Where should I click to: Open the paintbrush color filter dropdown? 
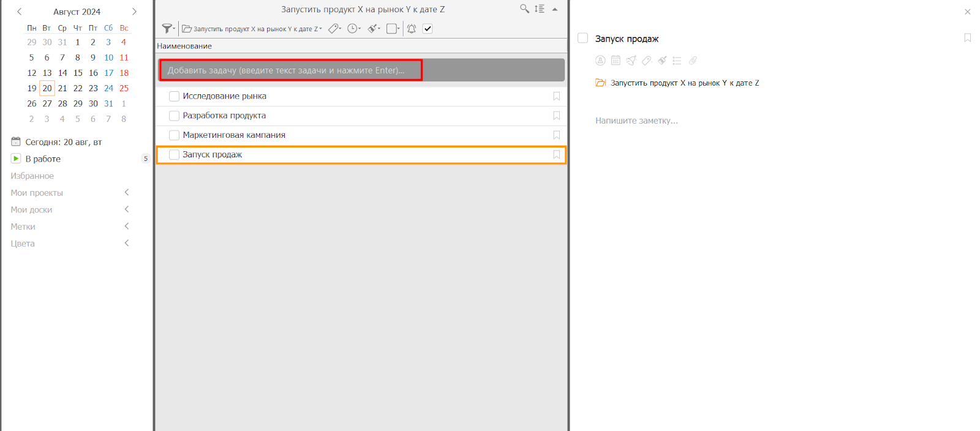pyautogui.click(x=374, y=29)
